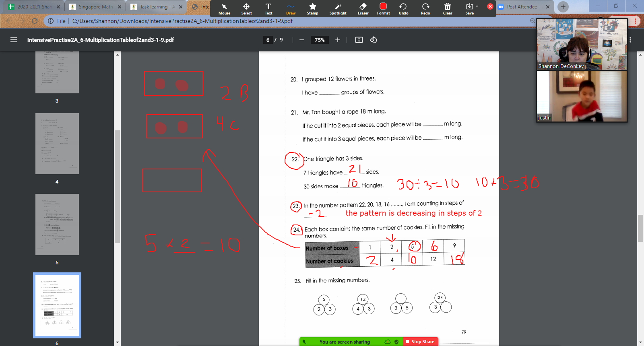
Task: Close the Singapore Math tab
Action: tap(120, 7)
